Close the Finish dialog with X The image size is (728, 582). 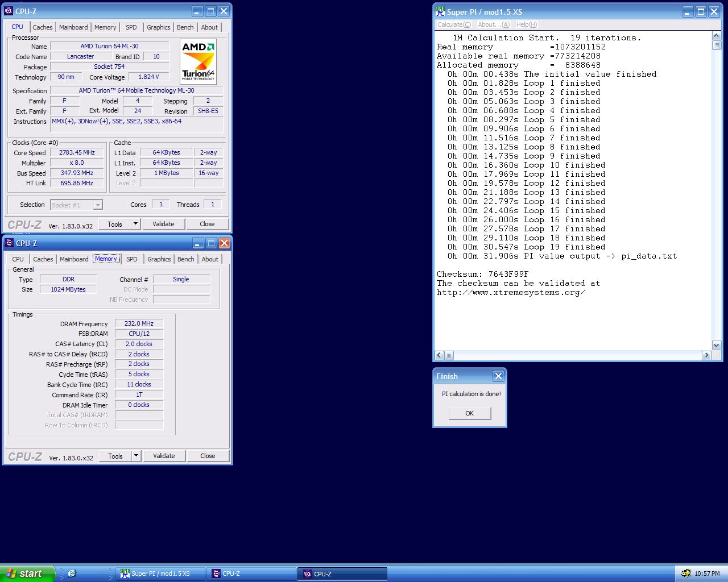click(x=498, y=376)
